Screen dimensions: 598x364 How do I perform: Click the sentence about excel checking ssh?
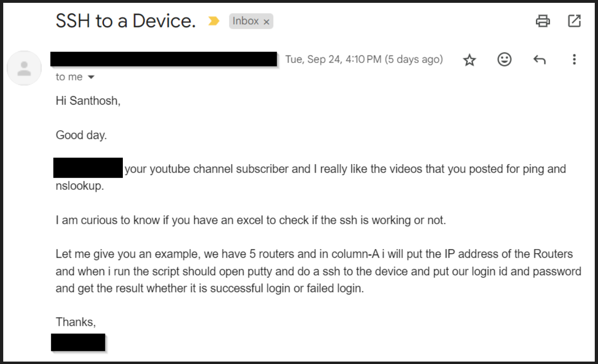point(251,220)
